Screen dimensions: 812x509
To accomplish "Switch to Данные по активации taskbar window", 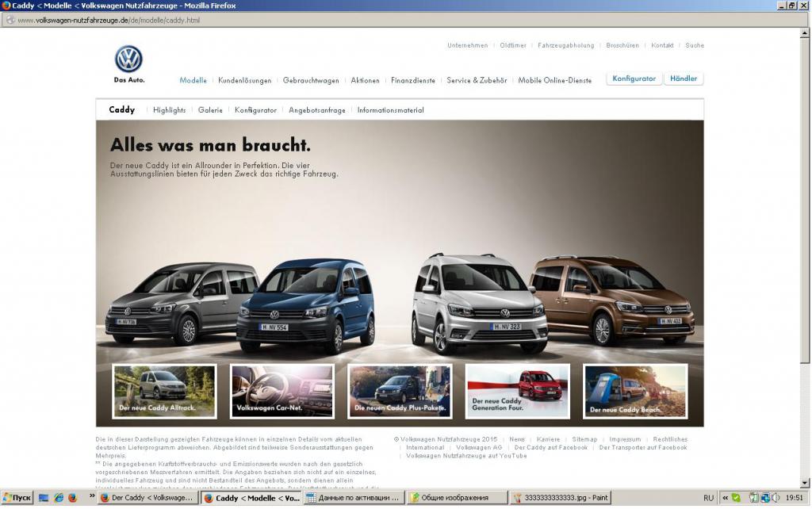I will click(x=354, y=498).
